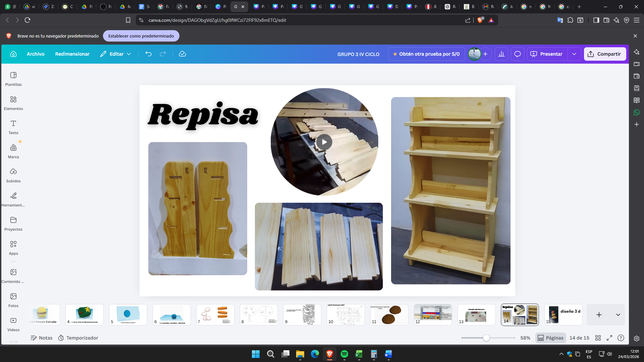Click the Compartir button

pyautogui.click(x=605, y=54)
